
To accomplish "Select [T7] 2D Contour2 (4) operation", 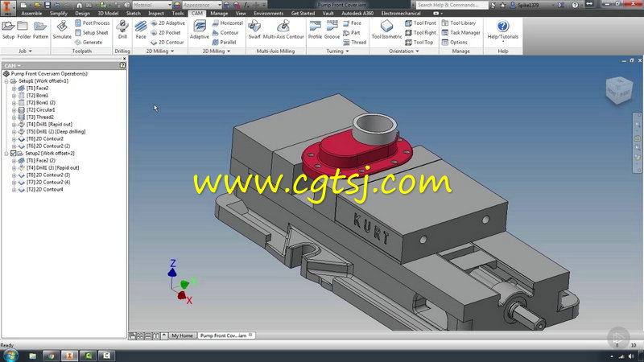I will coord(48,183).
